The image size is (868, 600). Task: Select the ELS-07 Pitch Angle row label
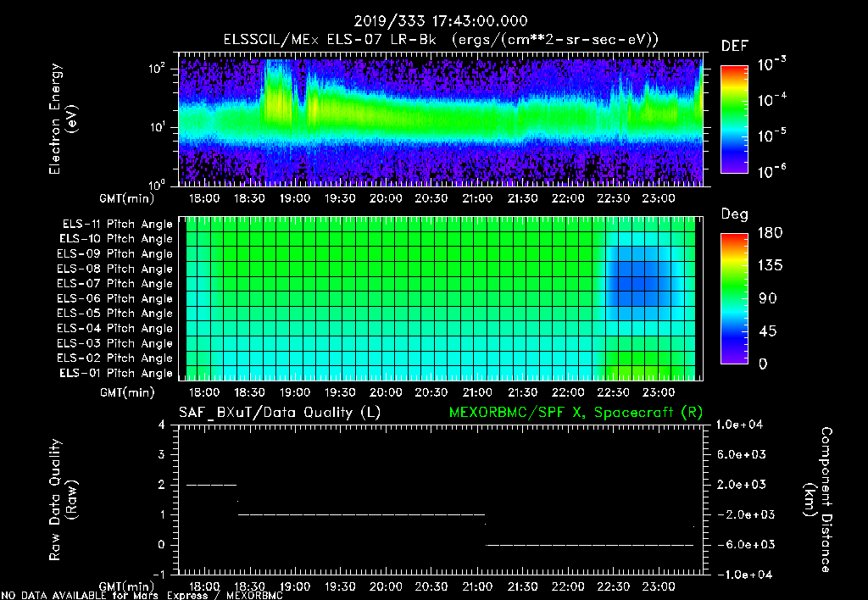115,283
